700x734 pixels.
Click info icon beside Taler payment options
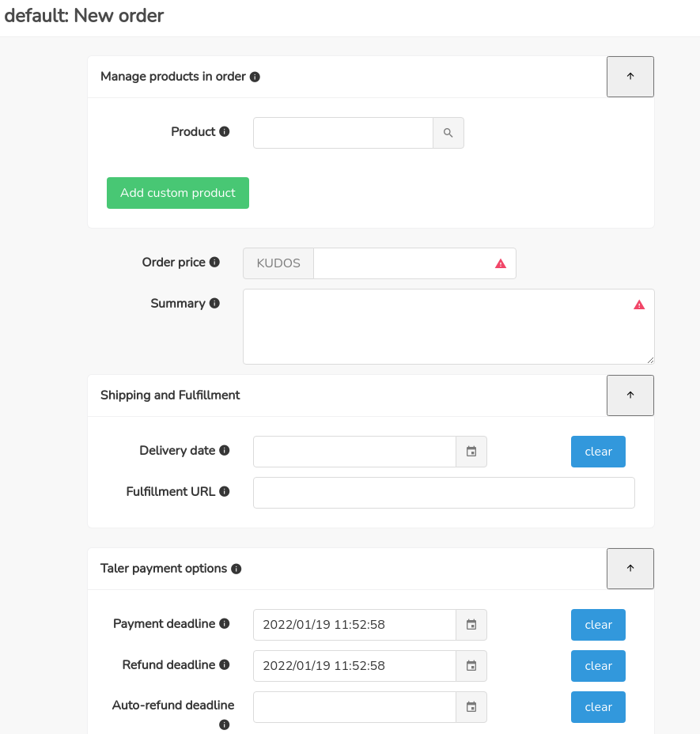tap(236, 569)
